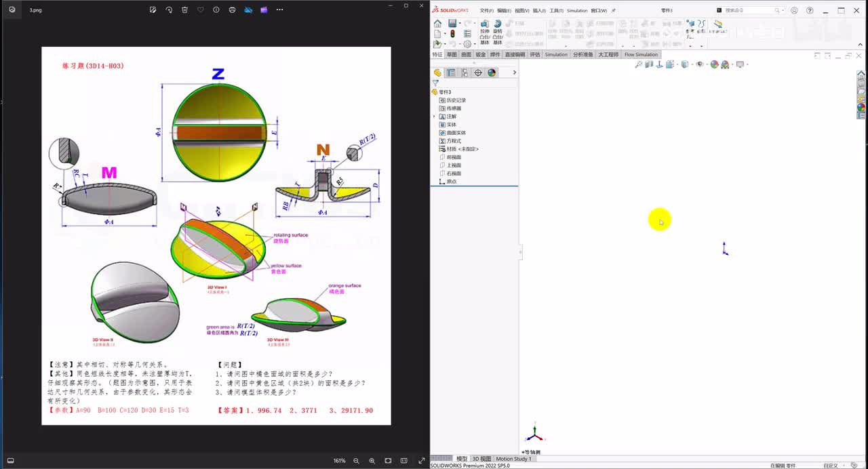
Task: Select PropertyManager tab icon
Action: (451, 73)
